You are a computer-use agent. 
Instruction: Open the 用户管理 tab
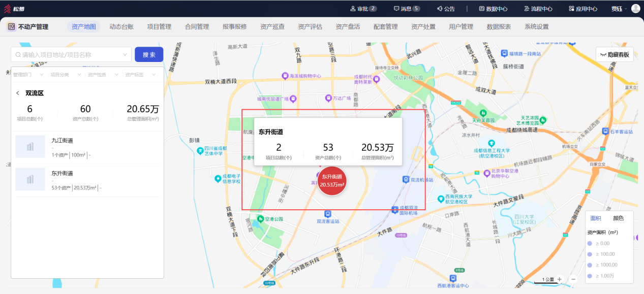point(461,27)
